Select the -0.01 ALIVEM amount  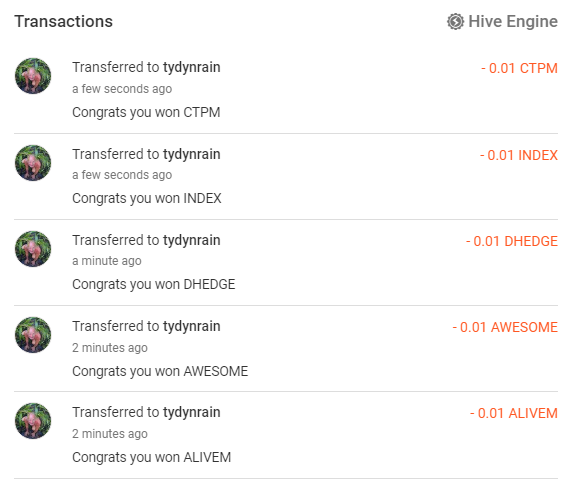click(514, 413)
